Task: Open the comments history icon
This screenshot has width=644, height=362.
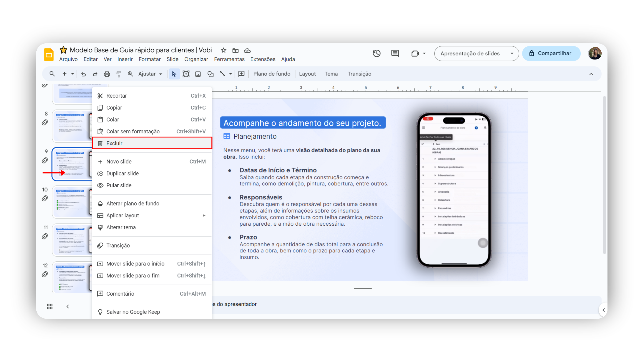Action: click(x=395, y=53)
